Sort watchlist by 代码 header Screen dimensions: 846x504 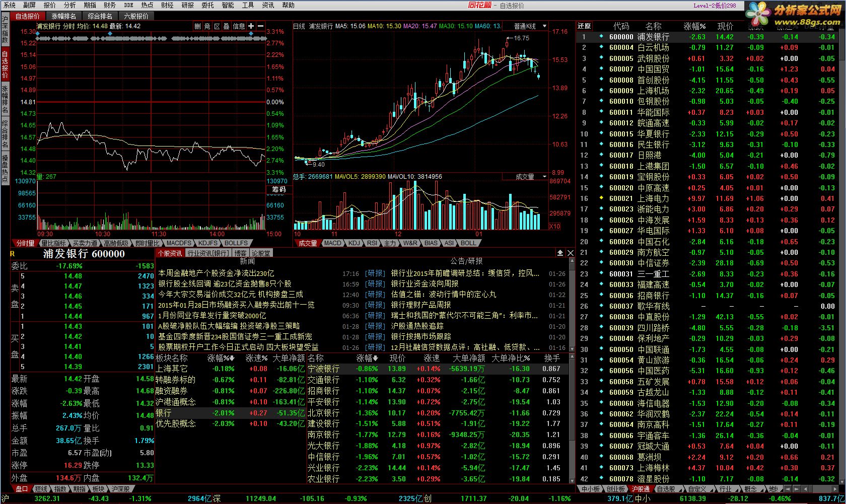point(621,26)
